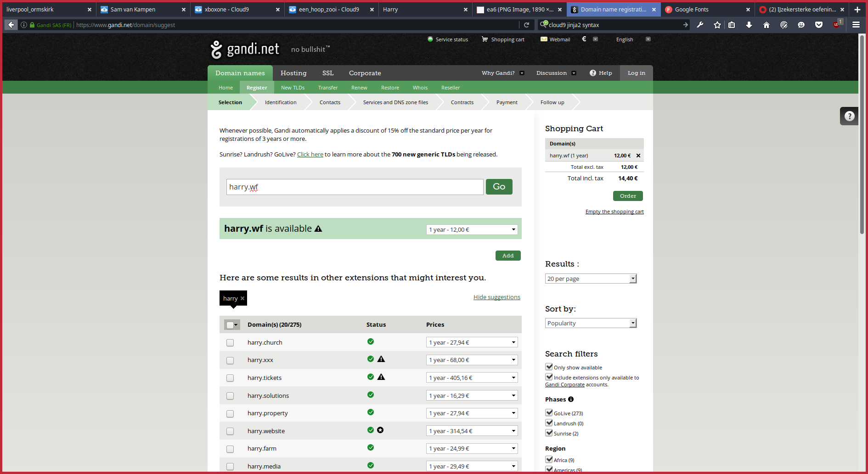Screen dimensions: 868x474
Task: Reload the page with refresh icon
Action: pyautogui.click(x=526, y=25)
